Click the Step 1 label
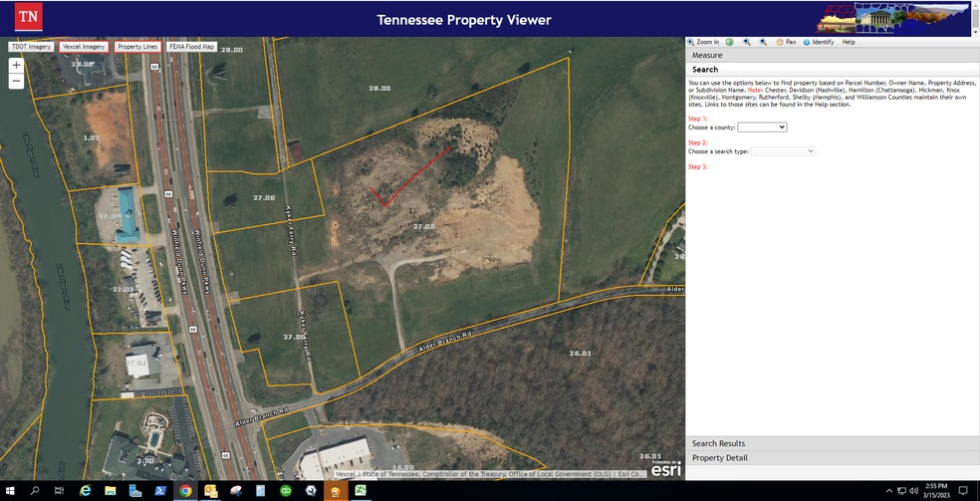The width and height of the screenshot is (980, 501). coord(697,119)
